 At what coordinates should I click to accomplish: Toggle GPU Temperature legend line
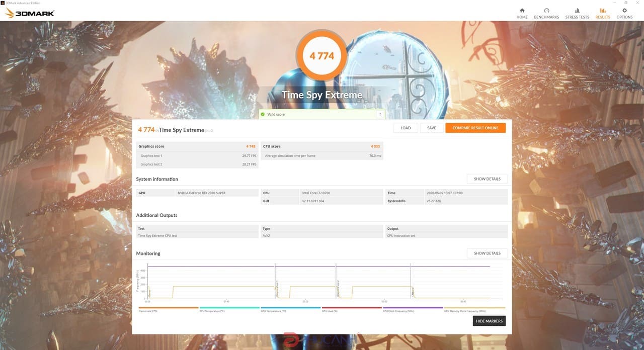(291, 309)
